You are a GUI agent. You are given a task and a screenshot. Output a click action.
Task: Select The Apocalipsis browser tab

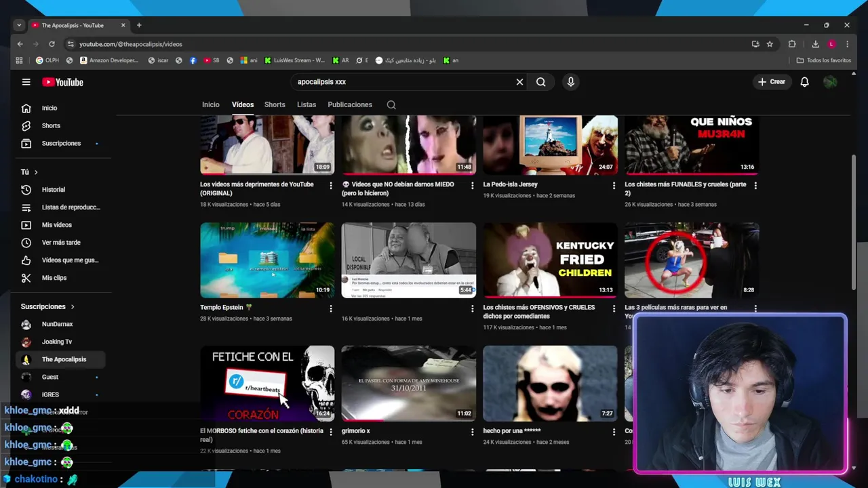78,25
